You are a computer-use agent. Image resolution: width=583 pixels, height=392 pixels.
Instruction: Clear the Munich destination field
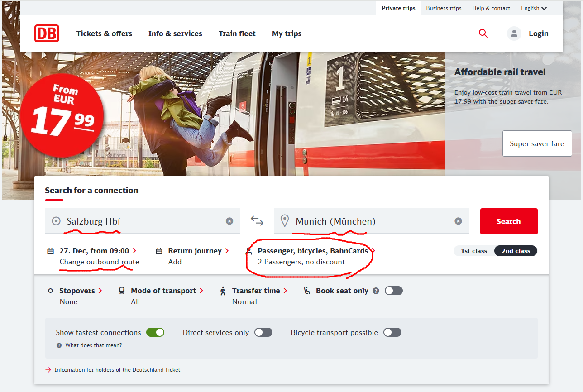(x=459, y=221)
